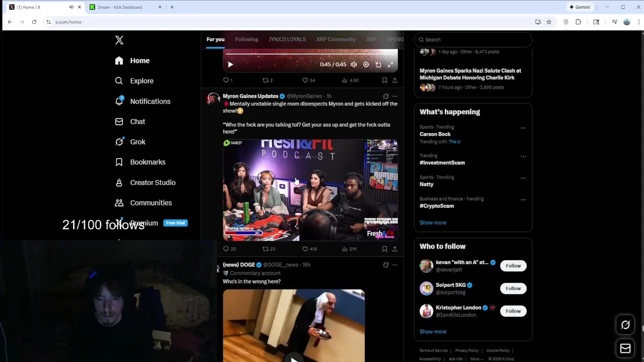The width and height of the screenshot is (644, 362).
Task: Open the floating messages button
Action: 625,348
